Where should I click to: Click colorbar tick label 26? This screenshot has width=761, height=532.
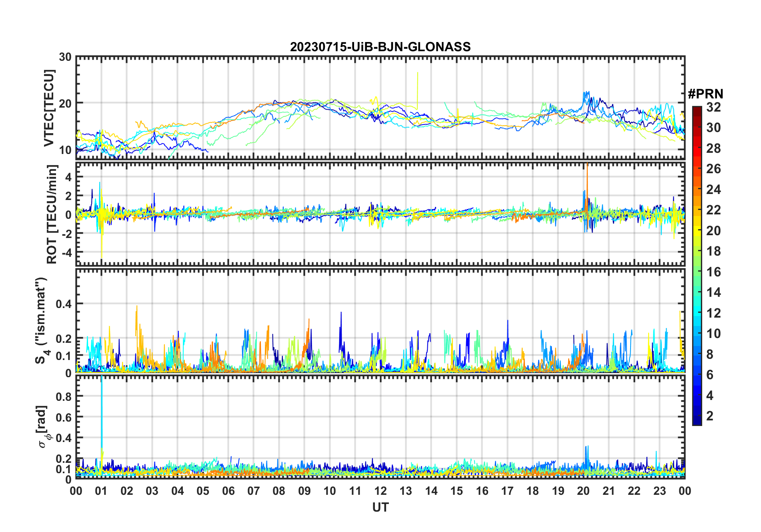(713, 169)
